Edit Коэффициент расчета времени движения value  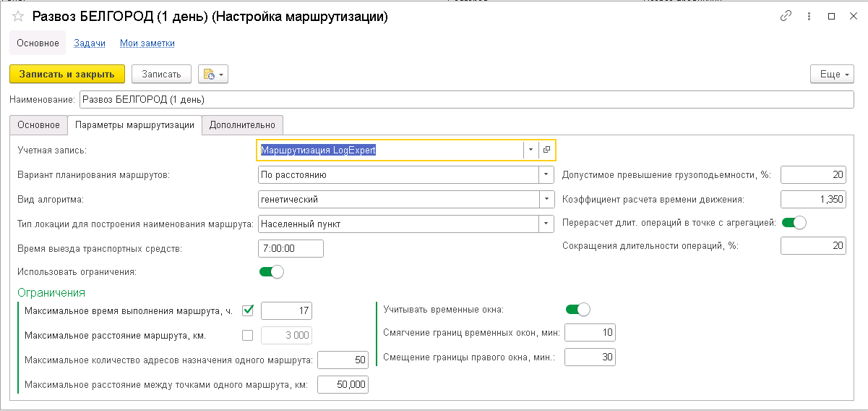coord(814,199)
